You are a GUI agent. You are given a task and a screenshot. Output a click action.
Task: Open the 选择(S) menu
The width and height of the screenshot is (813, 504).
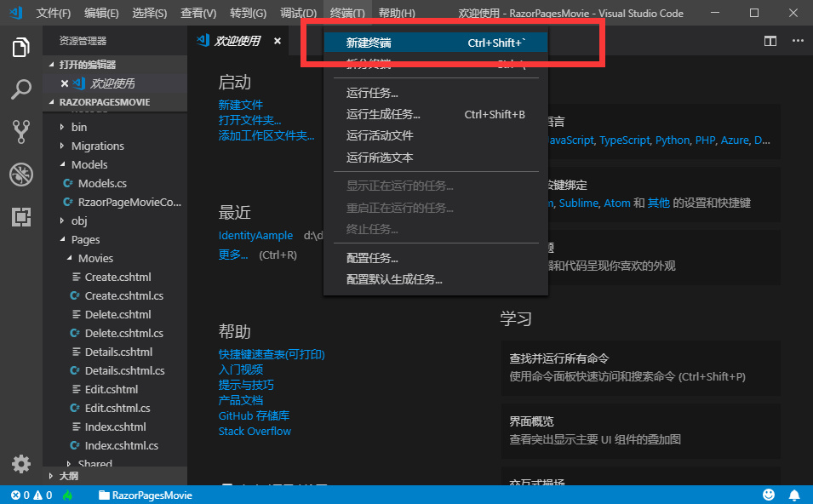click(x=149, y=13)
